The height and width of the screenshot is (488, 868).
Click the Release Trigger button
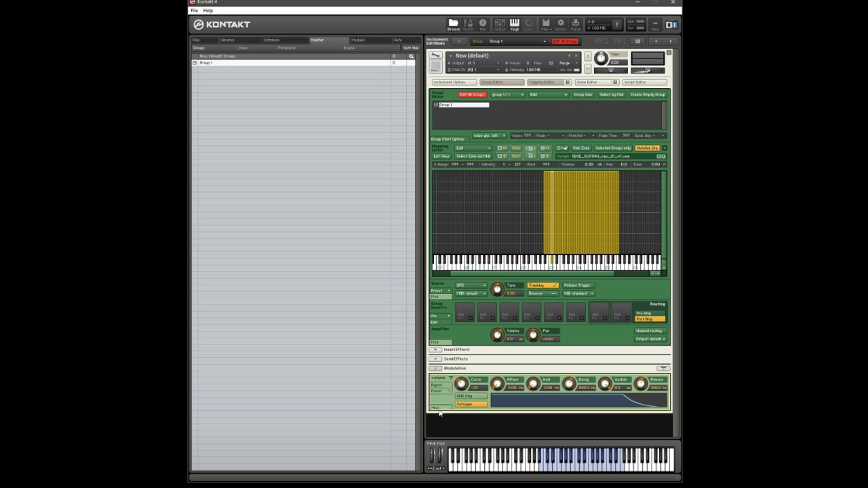click(x=577, y=285)
